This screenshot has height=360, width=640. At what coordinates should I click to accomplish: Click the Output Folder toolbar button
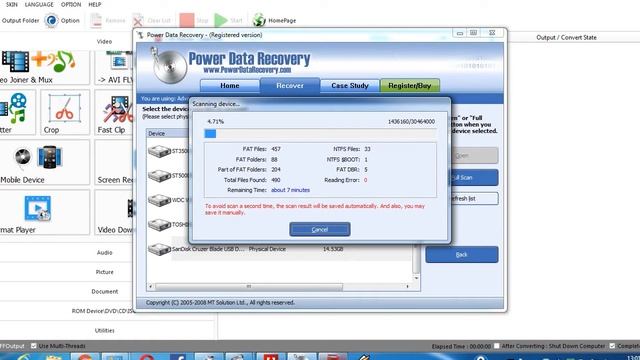coord(20,20)
